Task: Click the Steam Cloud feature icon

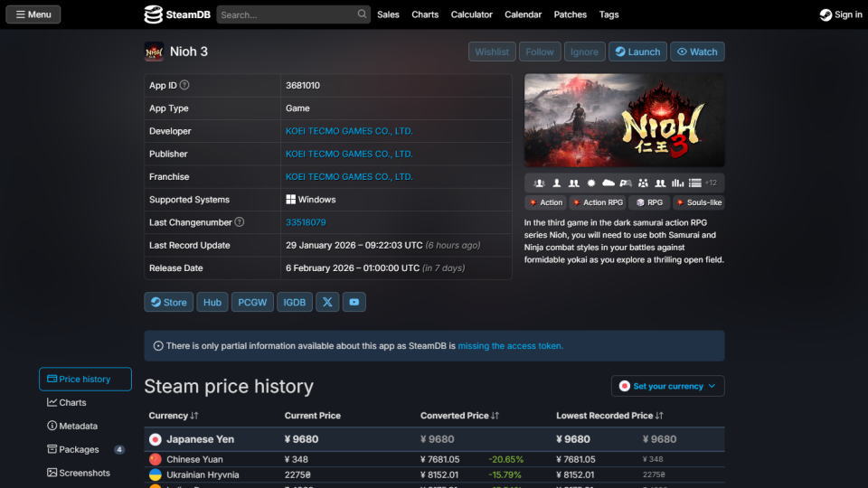Action: point(609,183)
